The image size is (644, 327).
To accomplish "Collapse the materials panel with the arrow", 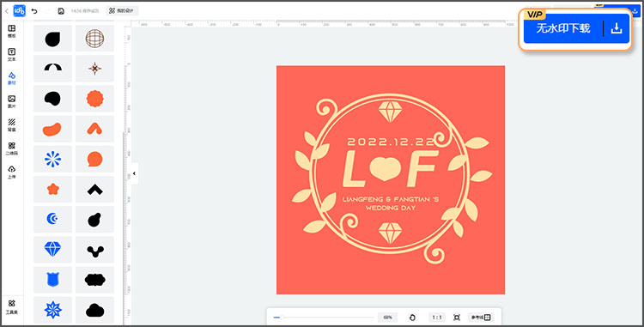I will [x=134, y=173].
